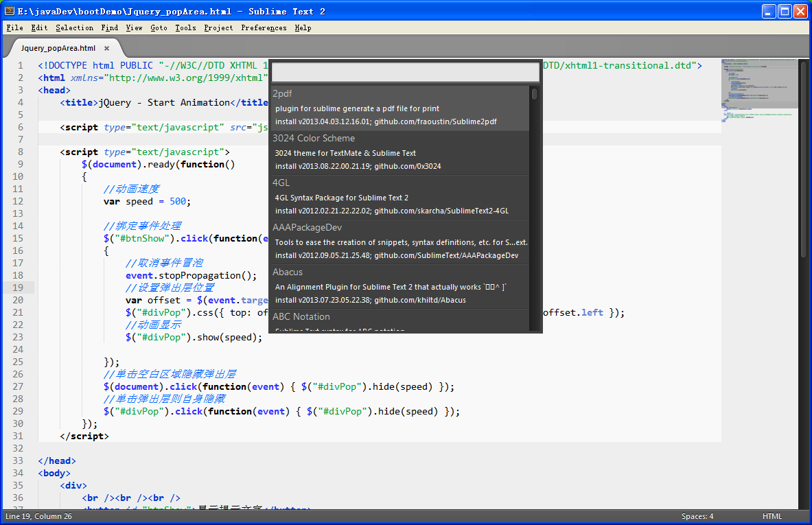Open the Tools menu
Screen dimensions: 812x525
(185, 28)
